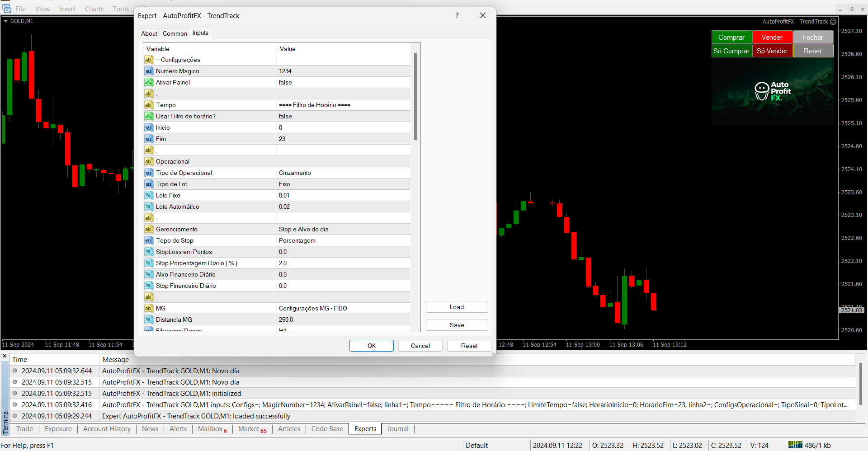
Task: Open Topo de Stop Porcentagem dropdown
Action: 344,240
